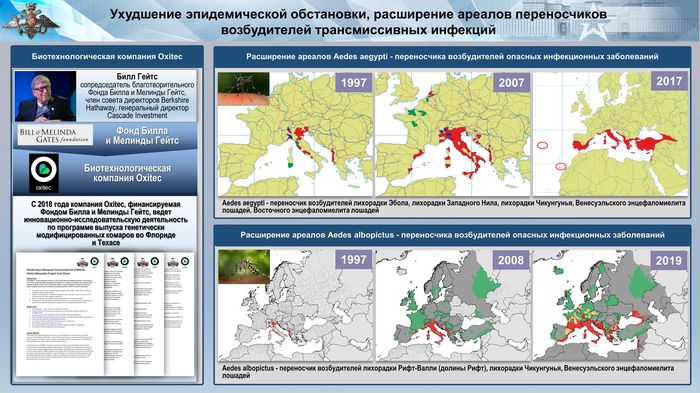
Task: Click the Aedes aegypti section header
Action: pyautogui.click(x=452, y=57)
